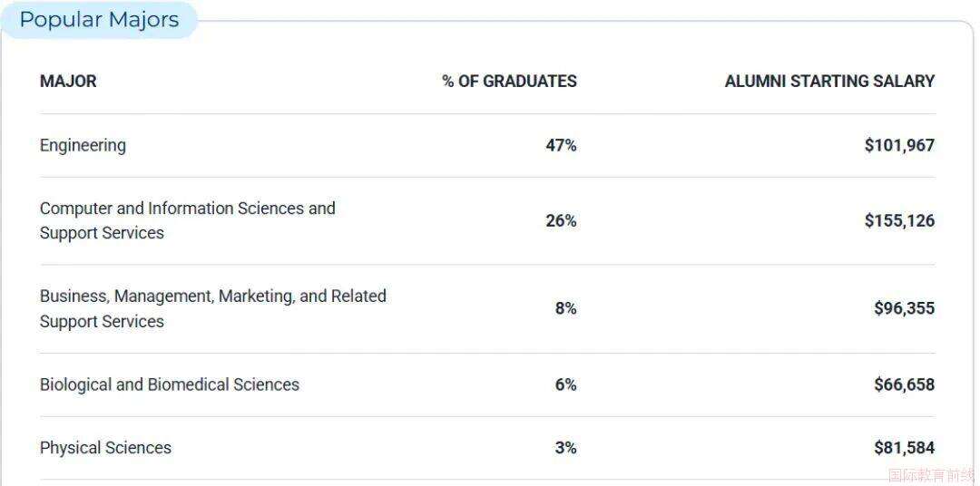Click the % OF GRADUATES column header
Screen dimensions: 980x486
click(x=509, y=81)
